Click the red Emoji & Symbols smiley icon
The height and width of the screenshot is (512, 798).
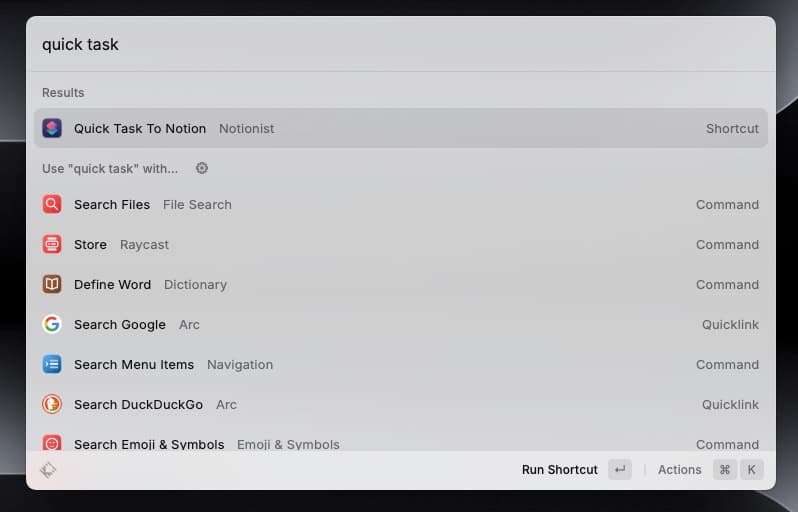pyautogui.click(x=52, y=443)
